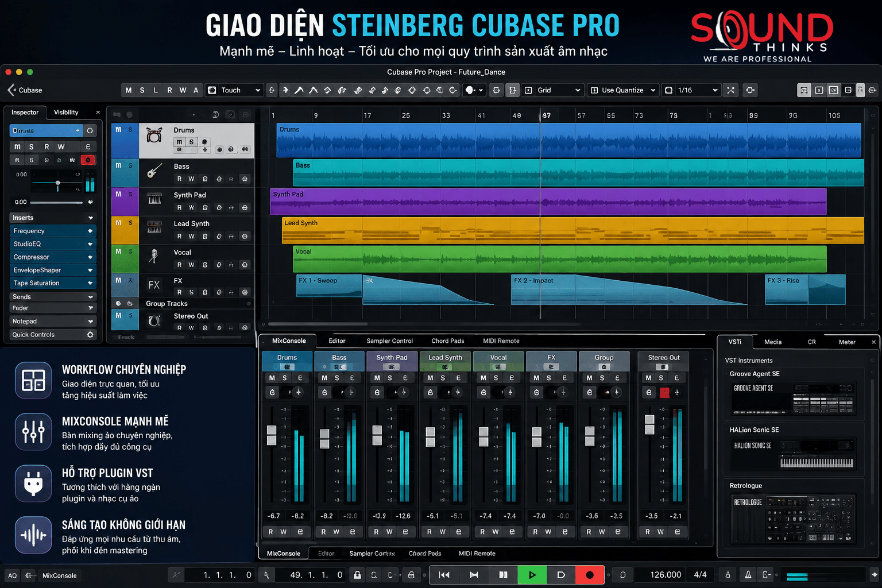Expand the Sends section in Inspector
The width and height of the screenshot is (882, 588).
click(52, 297)
